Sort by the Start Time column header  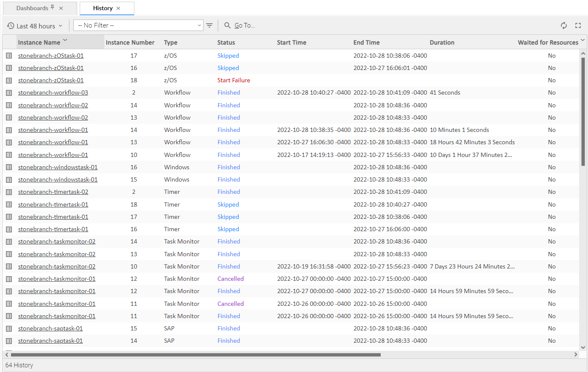(291, 42)
